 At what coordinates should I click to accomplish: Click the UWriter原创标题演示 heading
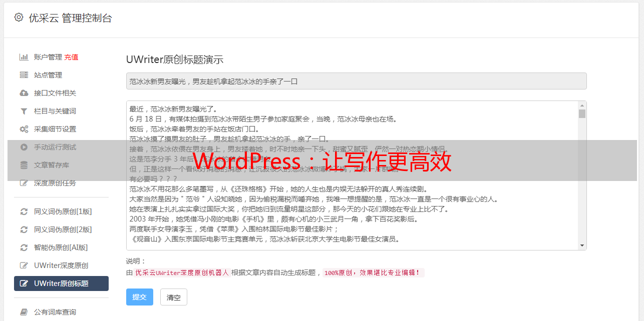(175, 59)
